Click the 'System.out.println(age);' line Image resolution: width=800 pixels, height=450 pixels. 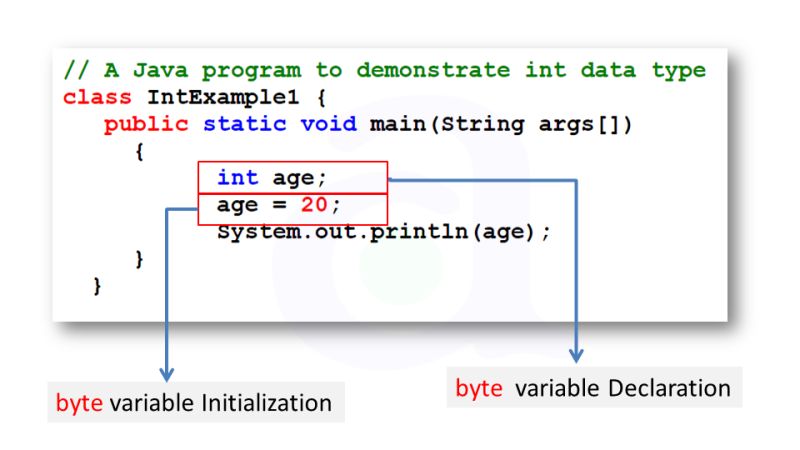(x=384, y=232)
